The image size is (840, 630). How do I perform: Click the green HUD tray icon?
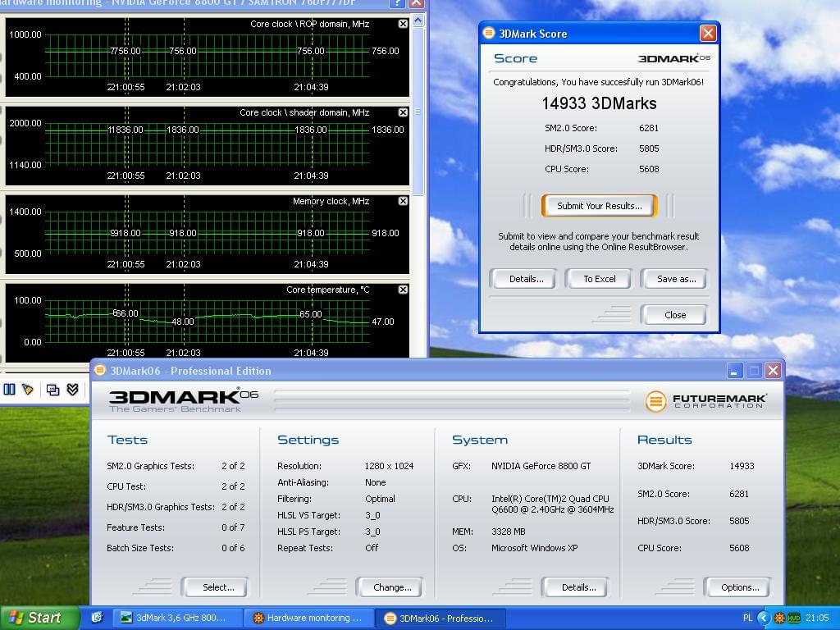click(x=793, y=618)
